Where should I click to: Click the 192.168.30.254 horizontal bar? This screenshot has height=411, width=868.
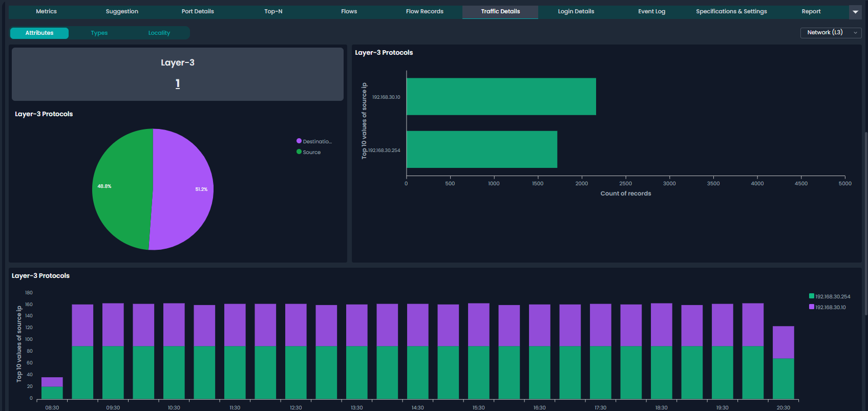(x=482, y=149)
